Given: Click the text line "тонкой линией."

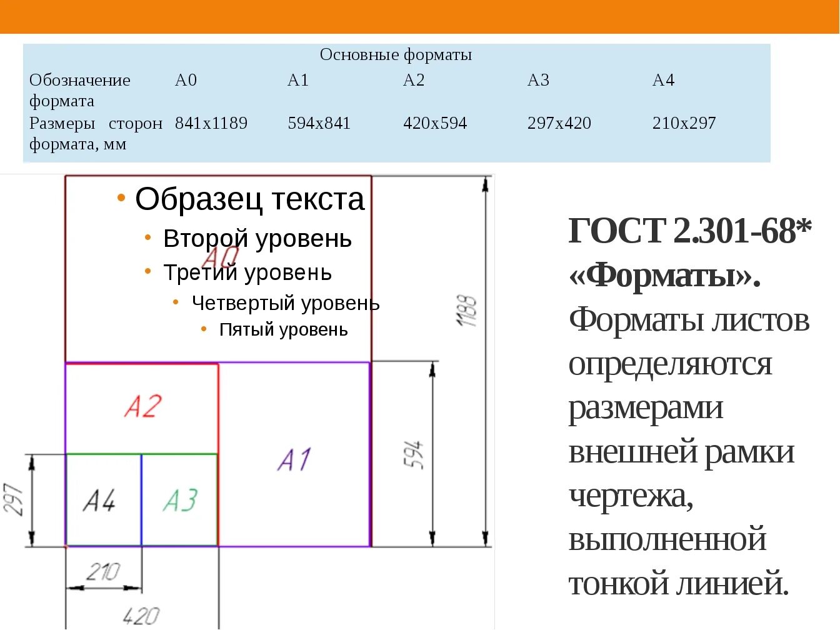Looking at the screenshot, I should pos(679,584).
